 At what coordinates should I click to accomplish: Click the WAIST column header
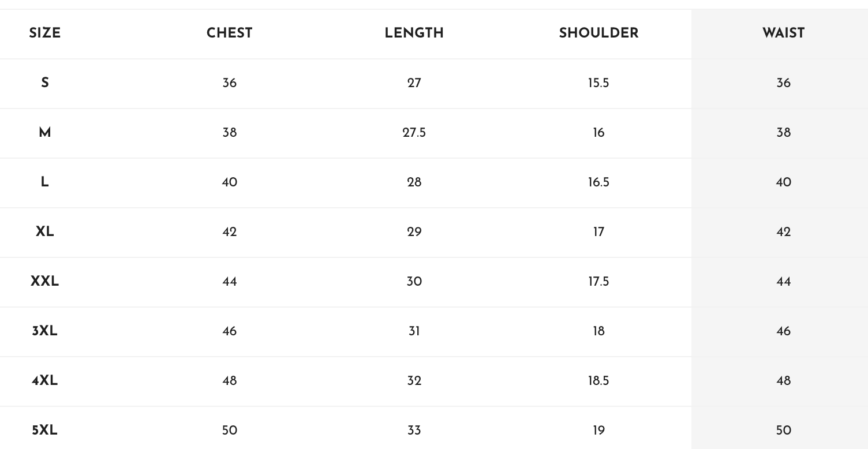[x=784, y=33]
